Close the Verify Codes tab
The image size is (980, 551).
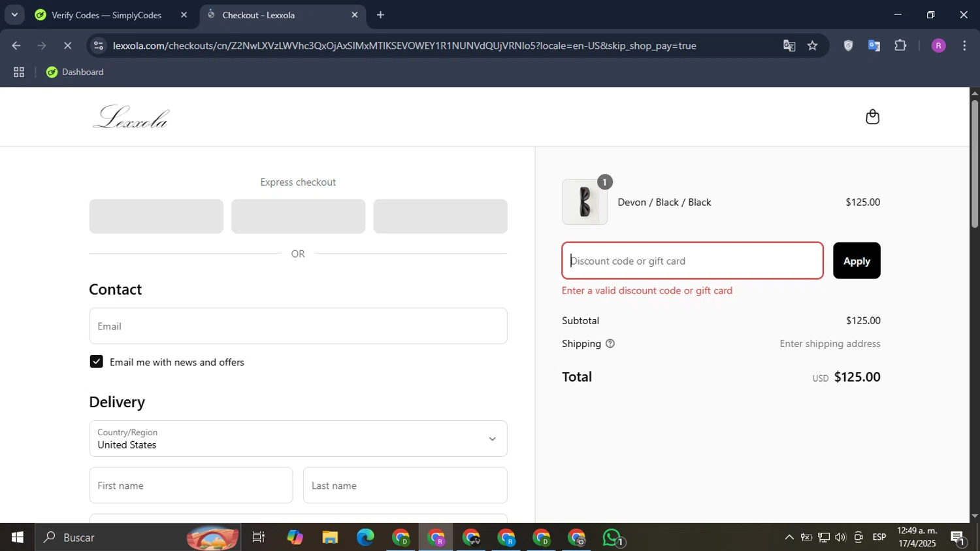(x=184, y=15)
